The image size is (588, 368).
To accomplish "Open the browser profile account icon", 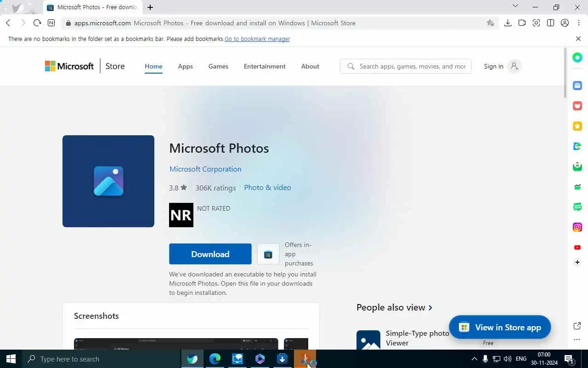I will click(565, 23).
